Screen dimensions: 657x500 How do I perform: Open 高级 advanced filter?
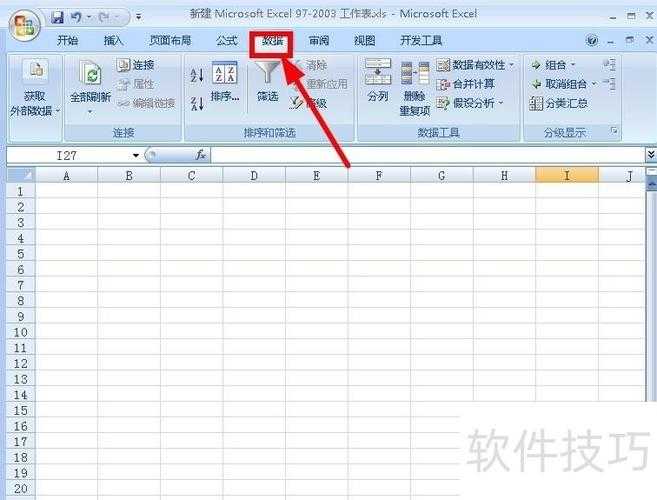coord(308,103)
